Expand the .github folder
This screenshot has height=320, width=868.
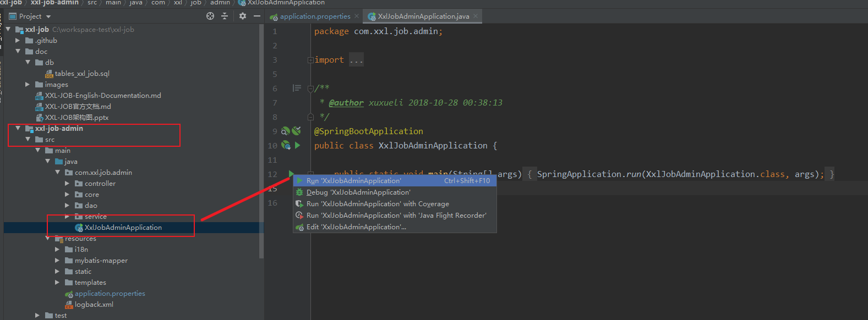pos(18,41)
